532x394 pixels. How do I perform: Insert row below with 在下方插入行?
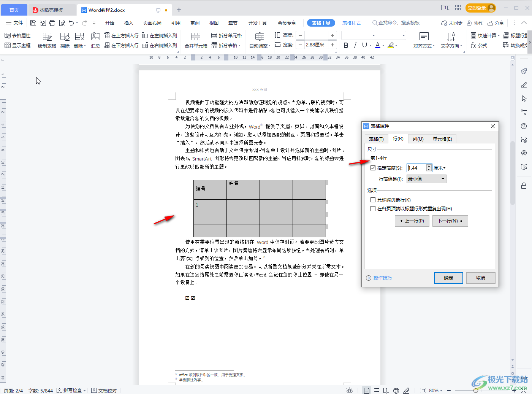121,45
